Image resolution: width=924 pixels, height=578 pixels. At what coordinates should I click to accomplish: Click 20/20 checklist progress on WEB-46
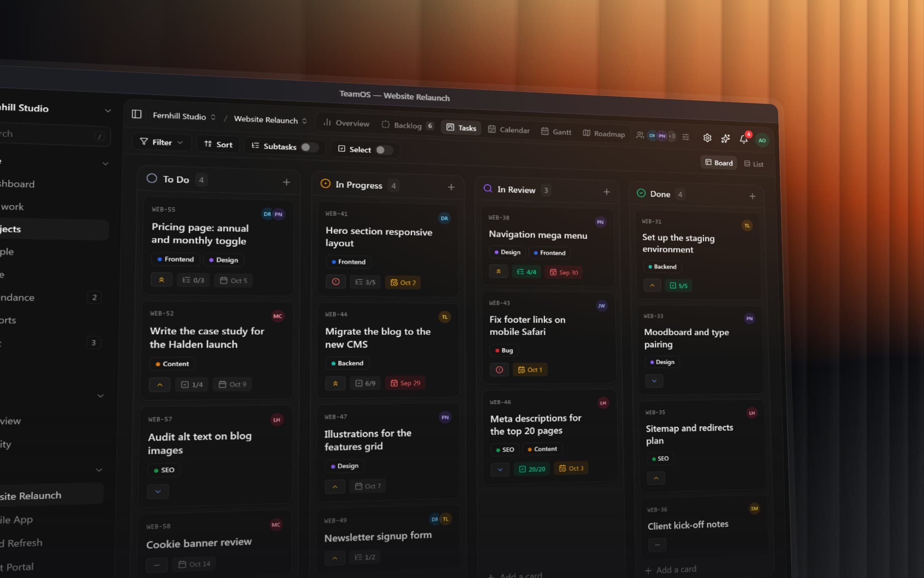pyautogui.click(x=532, y=469)
